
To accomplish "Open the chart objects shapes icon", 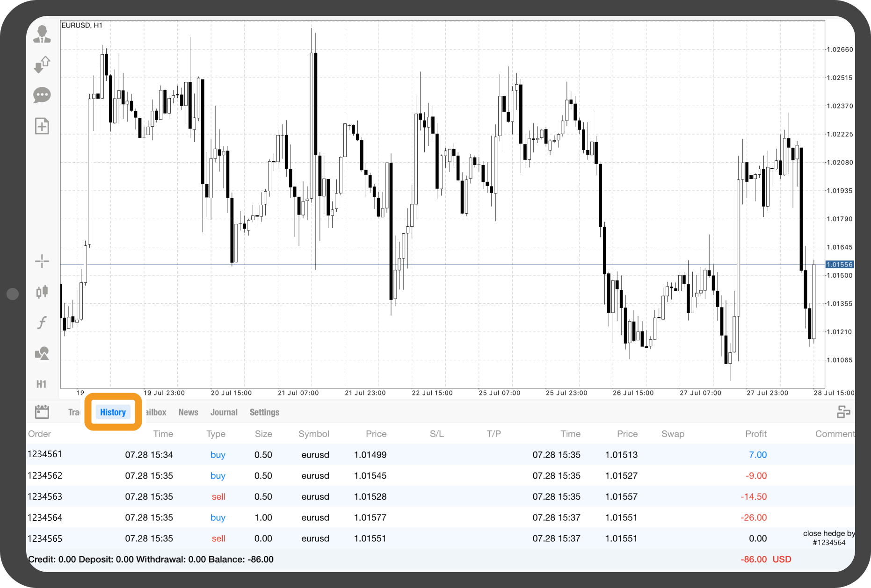I will pos(42,353).
